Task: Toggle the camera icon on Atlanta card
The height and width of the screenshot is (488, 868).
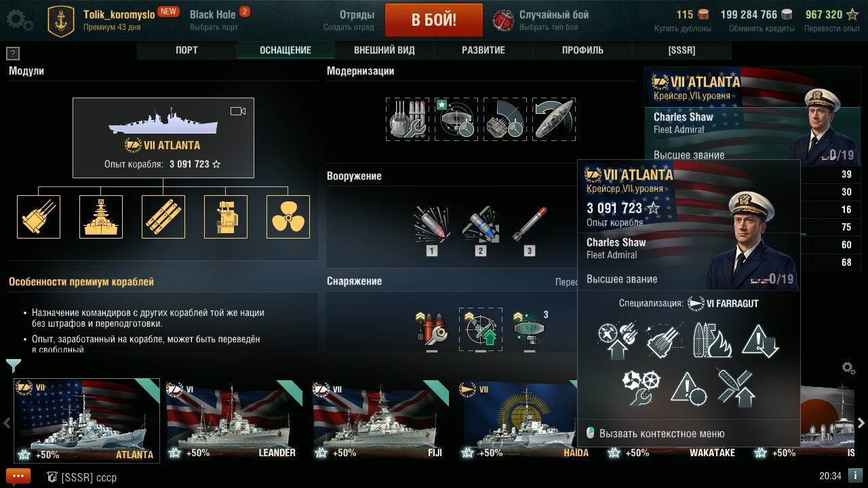Action: [238, 111]
